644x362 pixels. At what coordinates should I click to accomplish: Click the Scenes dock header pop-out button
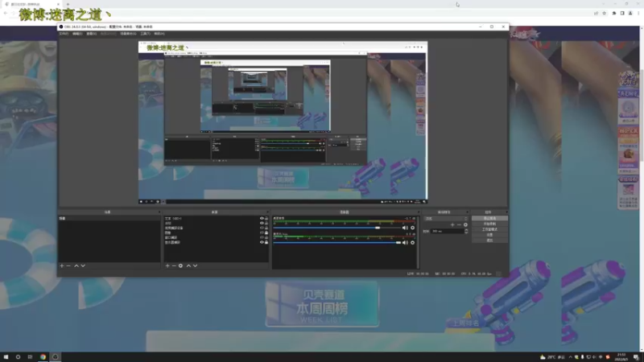159,212
